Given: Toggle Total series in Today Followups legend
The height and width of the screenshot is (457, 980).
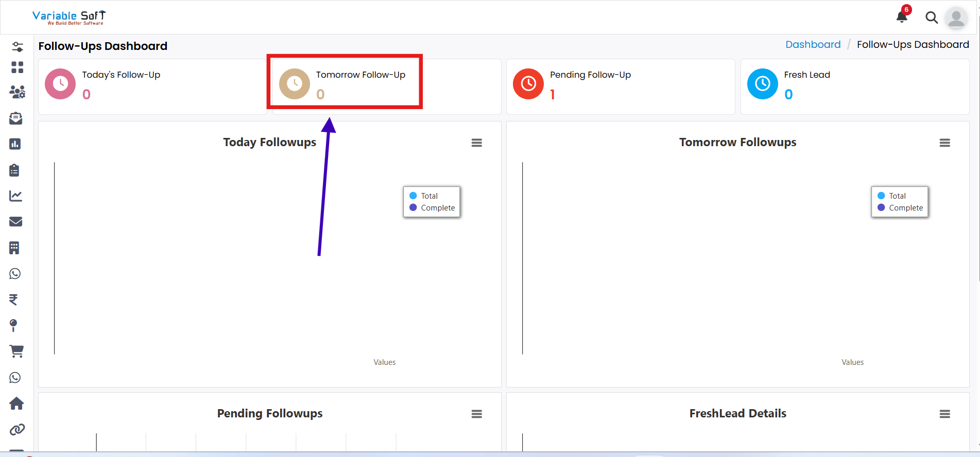Looking at the screenshot, I should (428, 196).
